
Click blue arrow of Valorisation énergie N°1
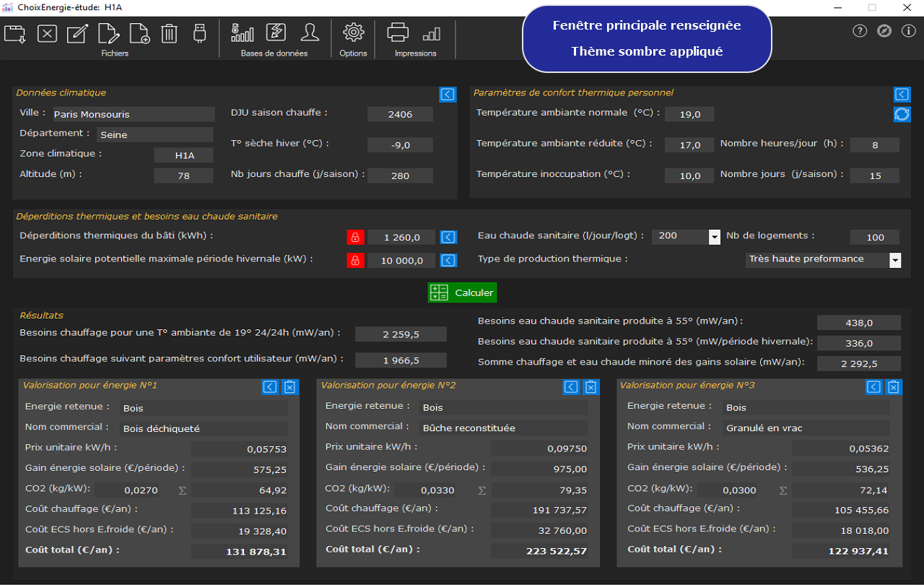pyautogui.click(x=270, y=387)
